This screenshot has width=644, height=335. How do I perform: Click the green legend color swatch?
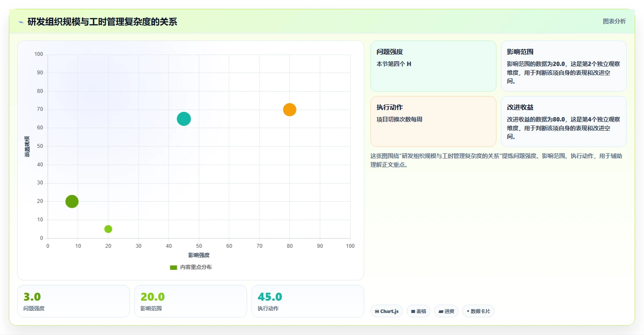tap(174, 267)
